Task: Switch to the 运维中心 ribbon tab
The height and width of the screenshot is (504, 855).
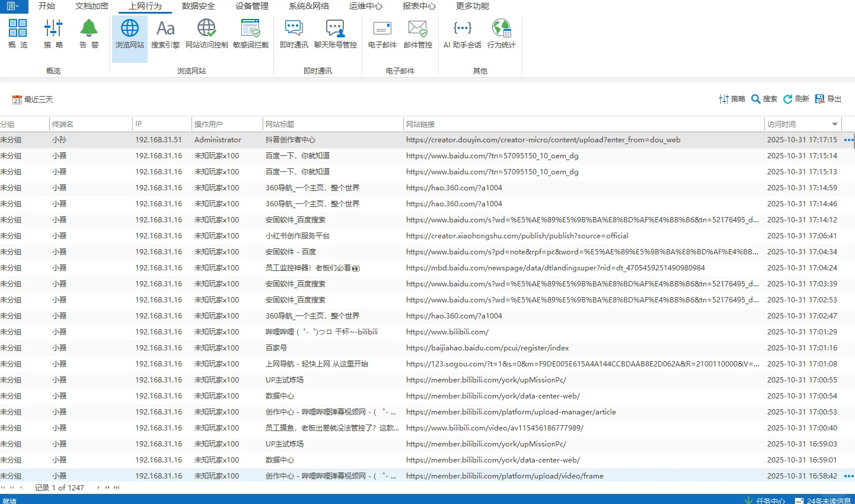Action: 366,6
